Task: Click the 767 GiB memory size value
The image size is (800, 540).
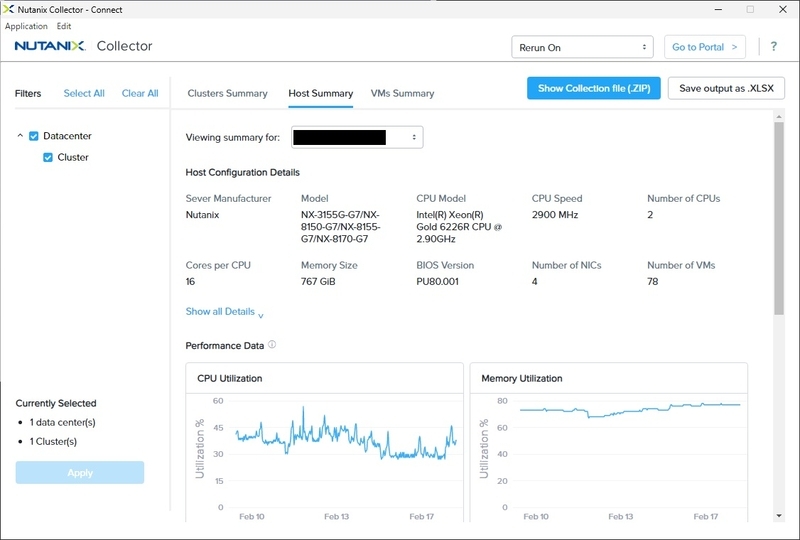Action: point(318,282)
